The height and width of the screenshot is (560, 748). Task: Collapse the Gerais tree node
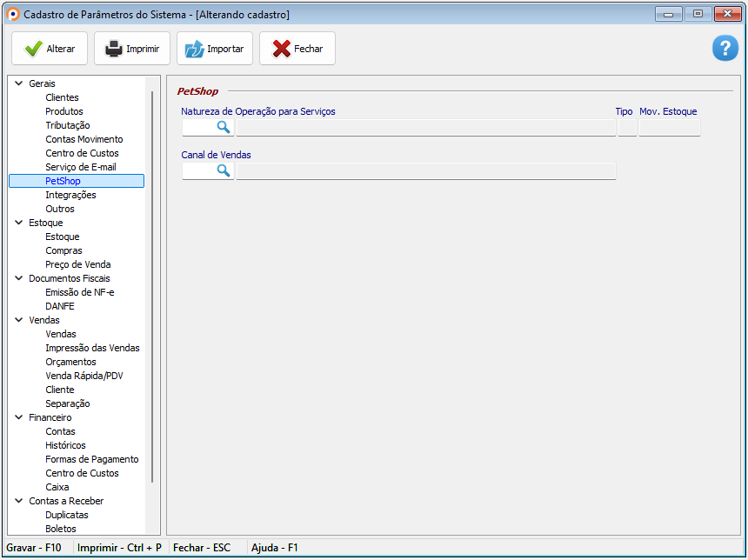click(x=19, y=83)
